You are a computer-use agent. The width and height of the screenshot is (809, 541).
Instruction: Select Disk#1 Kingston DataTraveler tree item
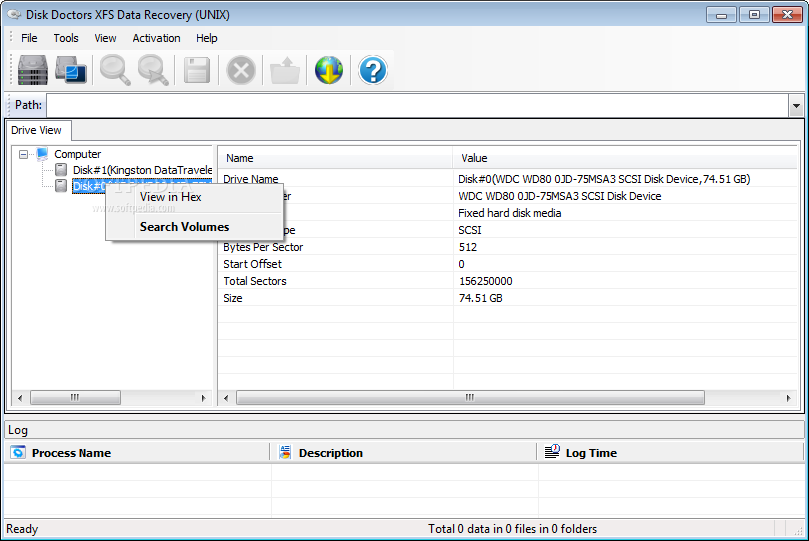tap(142, 170)
